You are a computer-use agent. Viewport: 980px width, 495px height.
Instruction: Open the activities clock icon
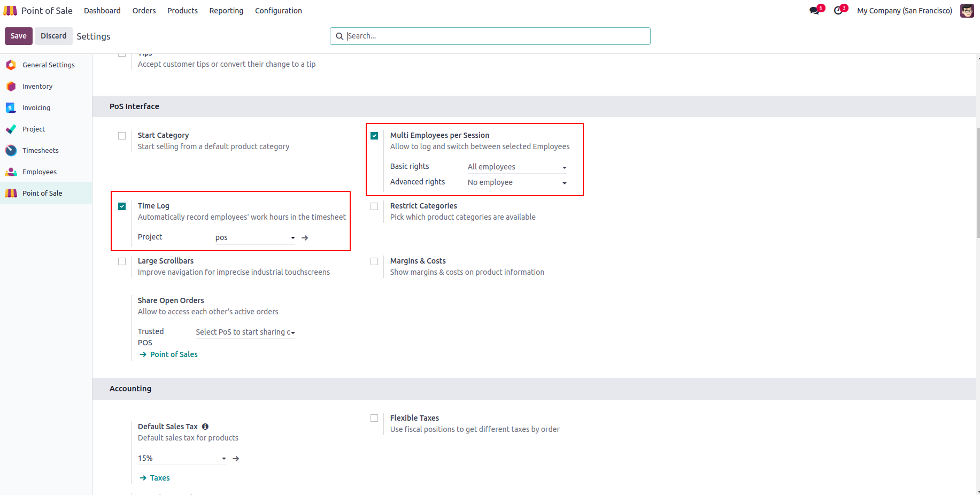click(x=838, y=11)
